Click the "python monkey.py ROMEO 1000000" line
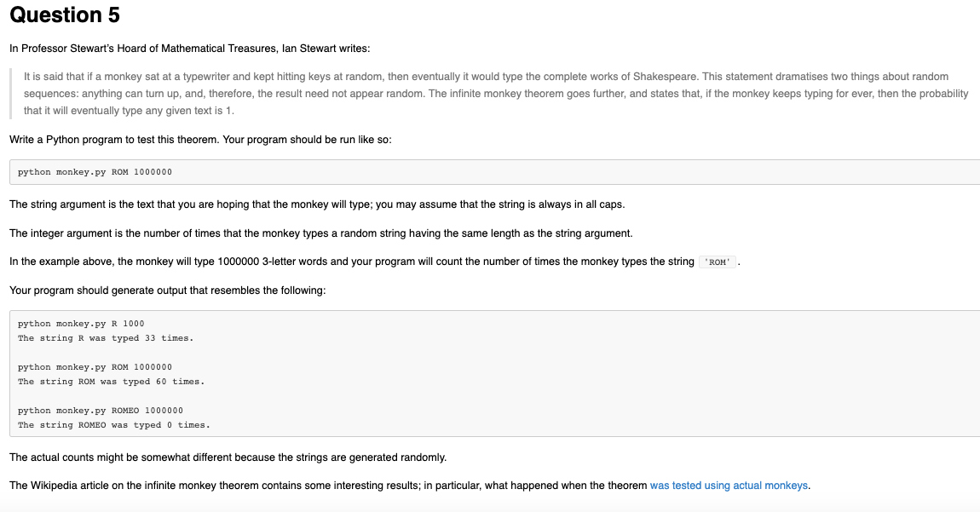980x512 pixels. (101, 411)
